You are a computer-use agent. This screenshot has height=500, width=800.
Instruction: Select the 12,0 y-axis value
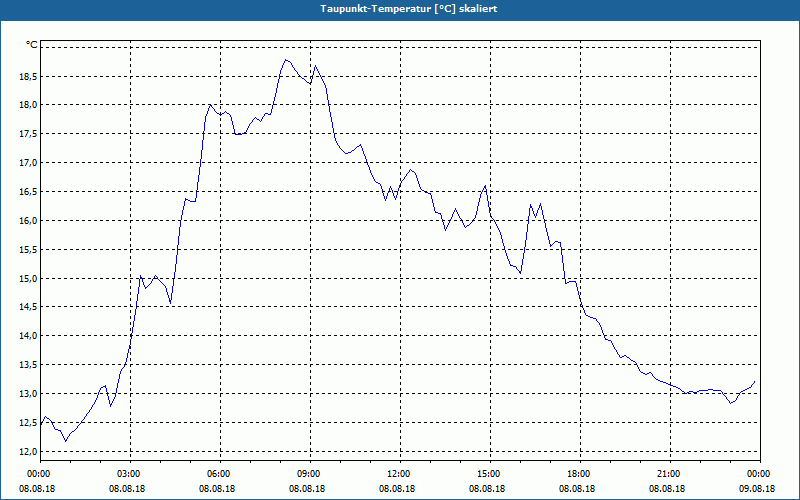27,452
